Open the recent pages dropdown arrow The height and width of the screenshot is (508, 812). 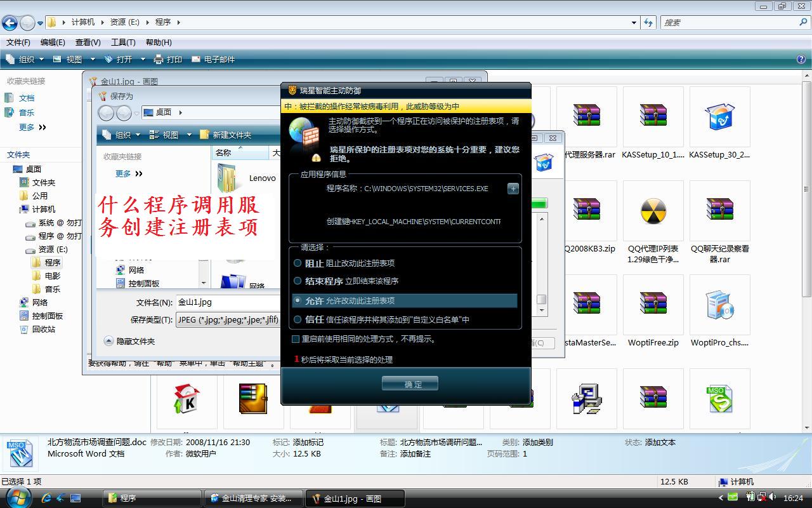point(40,23)
